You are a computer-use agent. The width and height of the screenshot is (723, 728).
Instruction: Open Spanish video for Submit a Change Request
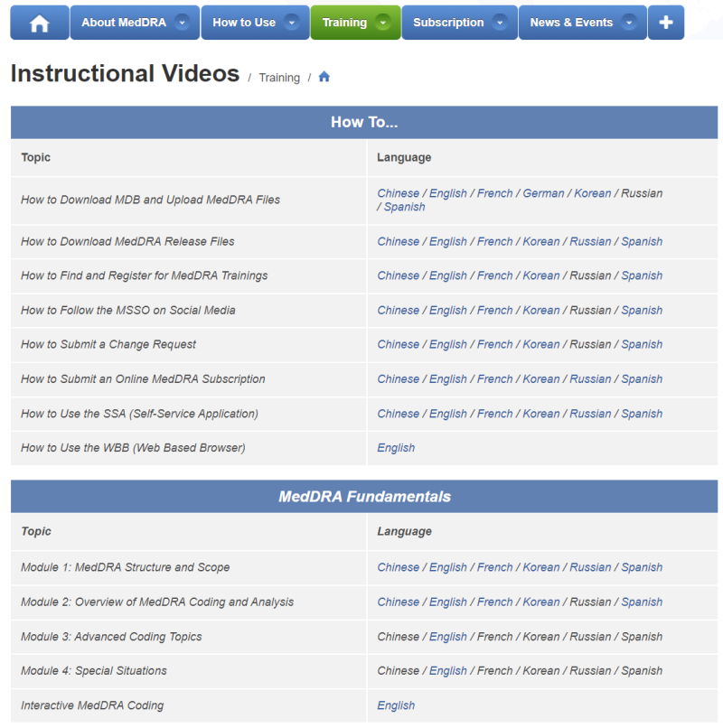(642, 344)
